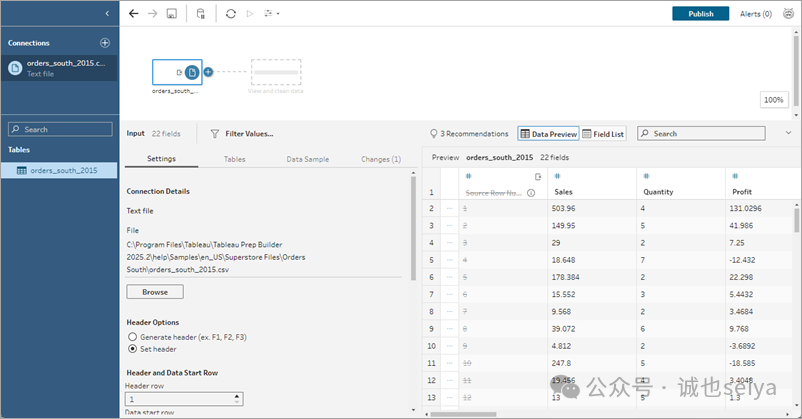This screenshot has height=419, width=802.
Task: Select Generate header radio option
Action: (132, 337)
